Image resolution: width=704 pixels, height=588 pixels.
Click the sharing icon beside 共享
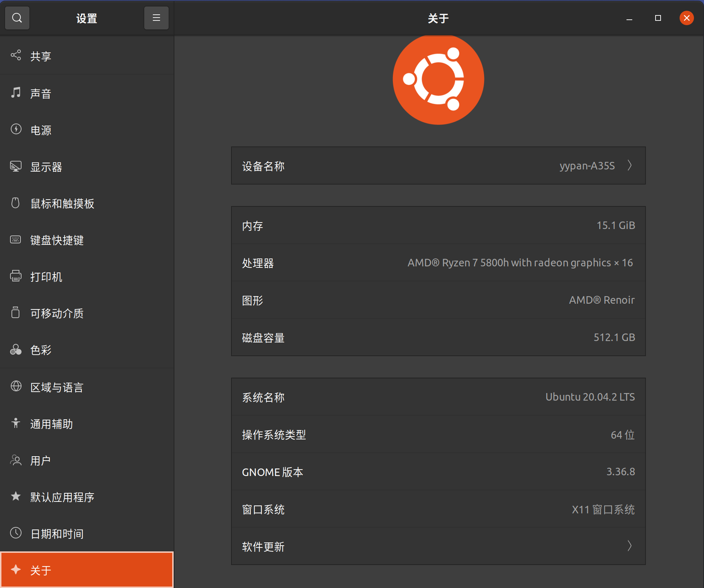pos(16,55)
